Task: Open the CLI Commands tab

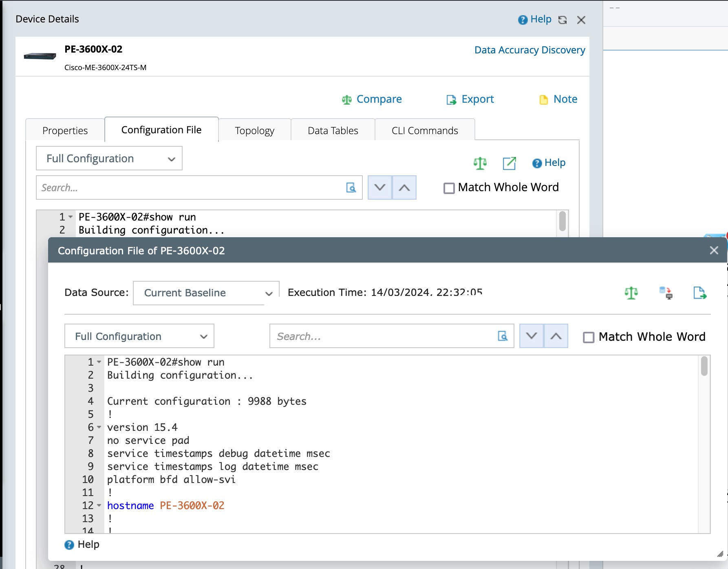Action: (x=424, y=130)
